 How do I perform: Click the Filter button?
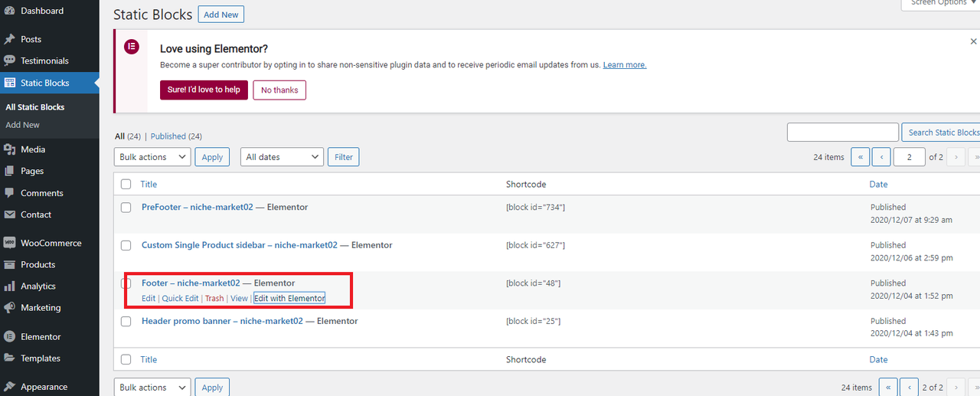point(344,157)
